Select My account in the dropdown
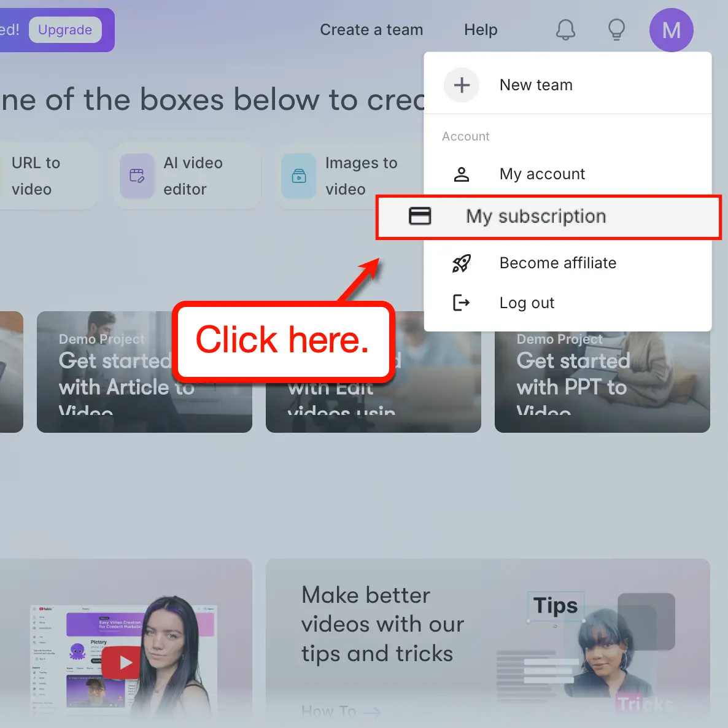This screenshot has height=728, width=728. point(542,174)
